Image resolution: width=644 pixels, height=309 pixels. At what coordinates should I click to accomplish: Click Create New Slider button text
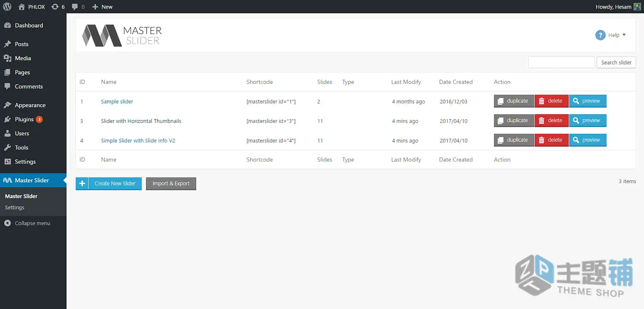115,183
